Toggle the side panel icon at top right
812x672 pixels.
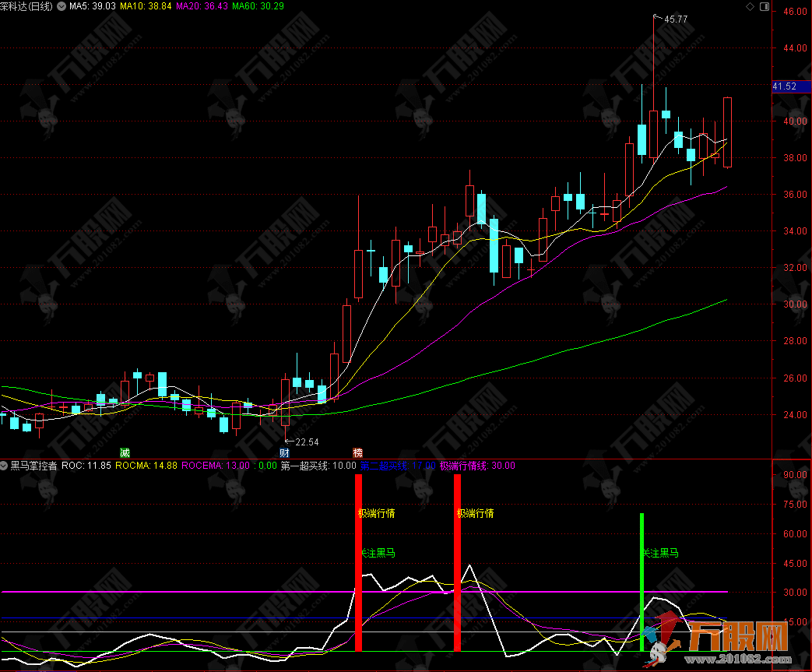[x=765, y=7]
